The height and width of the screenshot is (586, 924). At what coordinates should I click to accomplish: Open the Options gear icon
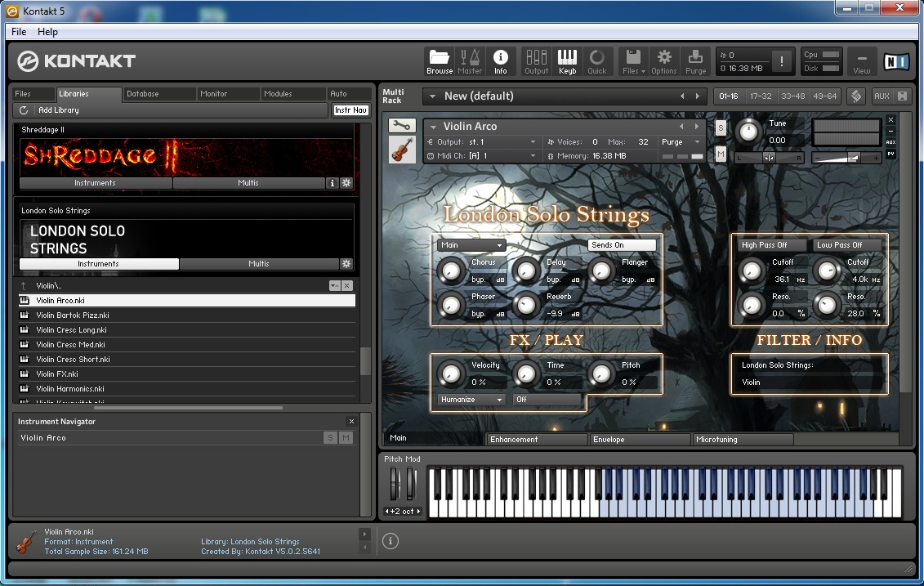664,62
